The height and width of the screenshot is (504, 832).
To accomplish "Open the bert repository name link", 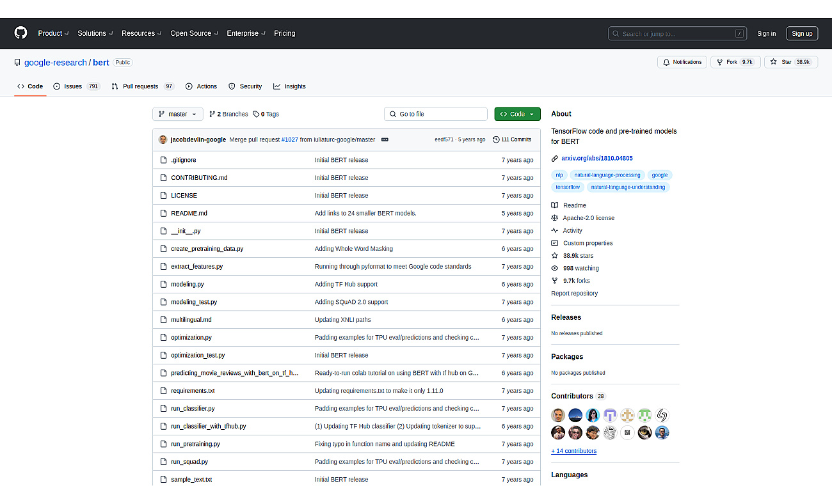I will click(101, 63).
